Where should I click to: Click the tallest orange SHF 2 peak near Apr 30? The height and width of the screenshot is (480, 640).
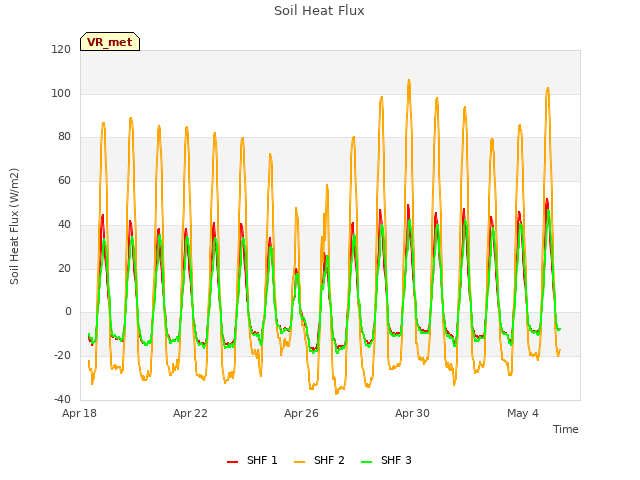[x=409, y=80]
